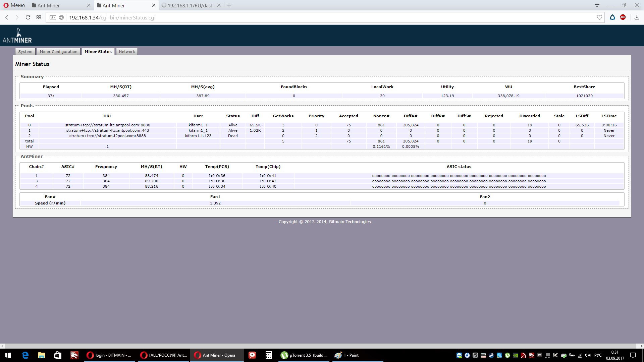Click the VPN badge in address bar

[x=53, y=17]
